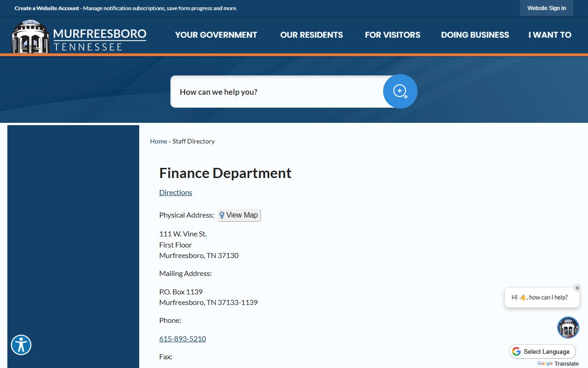Image resolution: width=588 pixels, height=368 pixels.
Task: Open For Visitors menu
Action: [x=393, y=35]
